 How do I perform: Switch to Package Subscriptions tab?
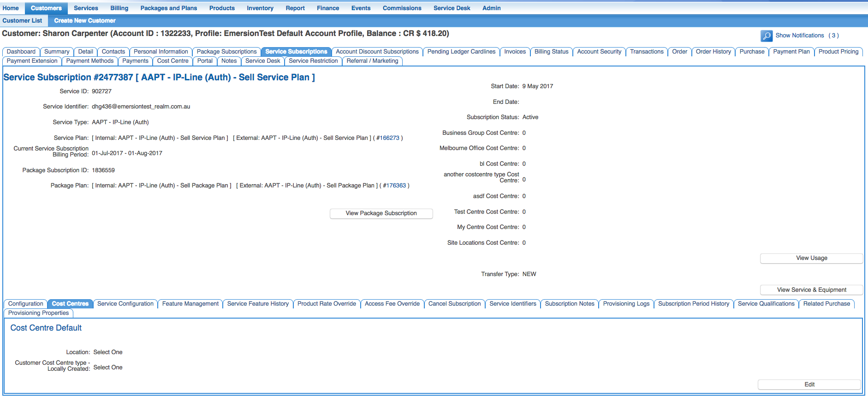(227, 52)
